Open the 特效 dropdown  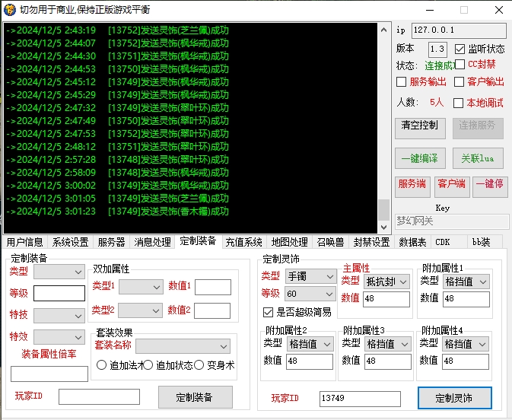(59, 337)
